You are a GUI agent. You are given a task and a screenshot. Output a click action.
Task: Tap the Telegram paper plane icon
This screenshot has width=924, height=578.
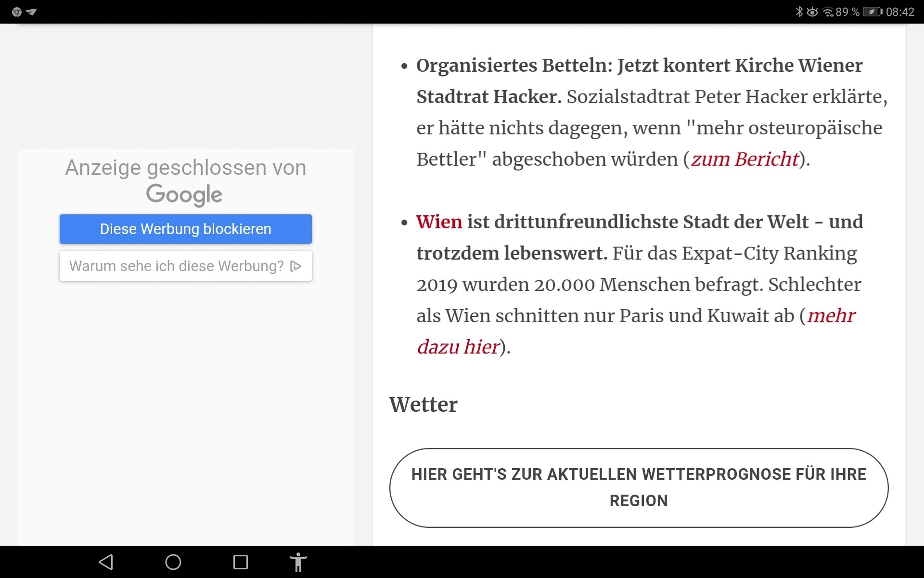click(x=32, y=12)
